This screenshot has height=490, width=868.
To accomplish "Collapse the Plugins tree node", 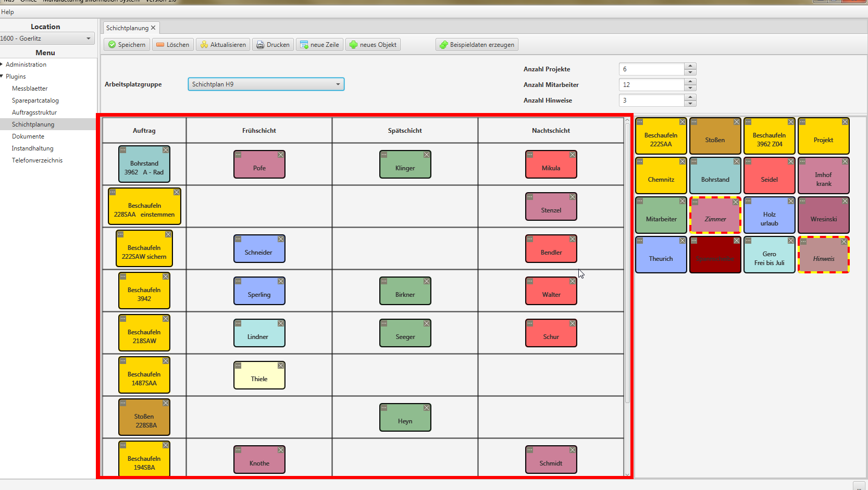I will pyautogui.click(x=2, y=77).
